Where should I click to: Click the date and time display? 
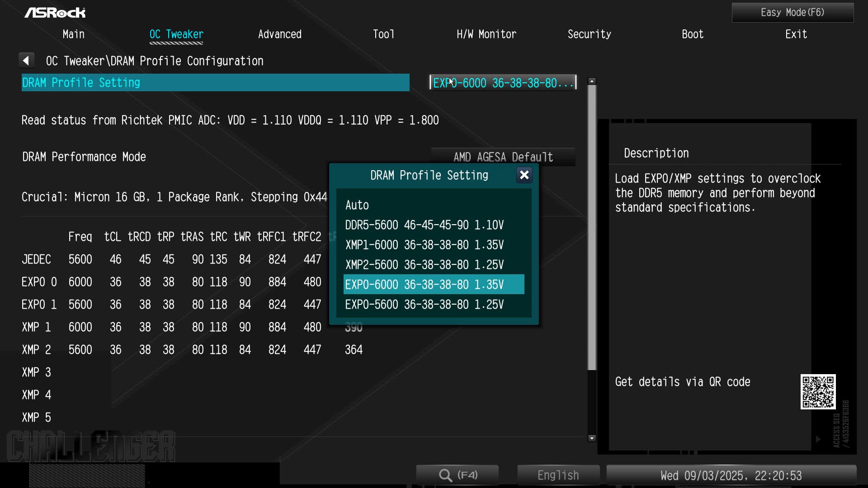click(x=731, y=475)
